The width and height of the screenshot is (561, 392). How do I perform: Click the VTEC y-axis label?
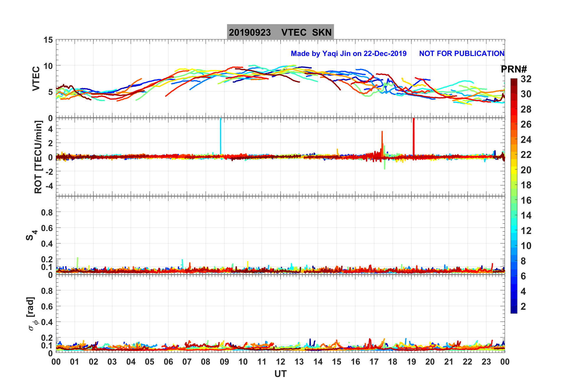click(36, 79)
